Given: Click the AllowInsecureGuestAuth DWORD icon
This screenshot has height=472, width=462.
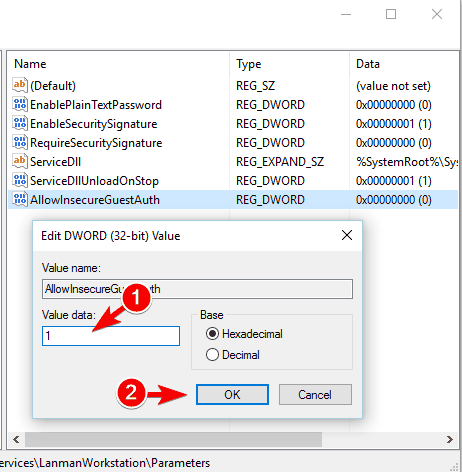Looking at the screenshot, I should pyautogui.click(x=20, y=199).
